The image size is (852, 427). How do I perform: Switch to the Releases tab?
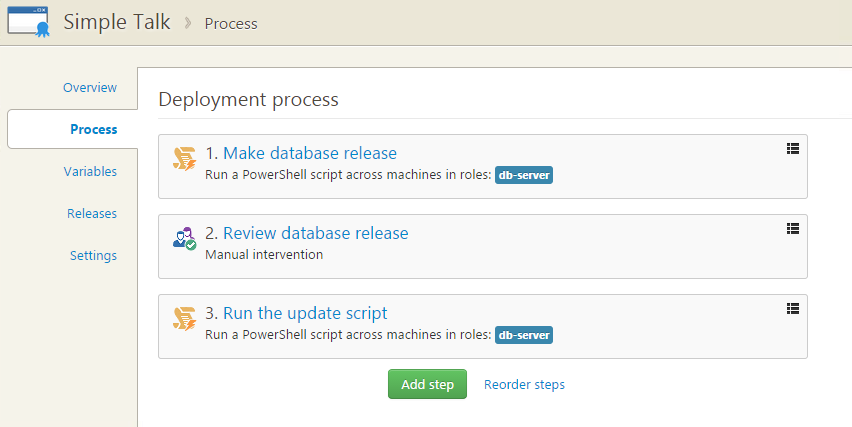pos(92,214)
